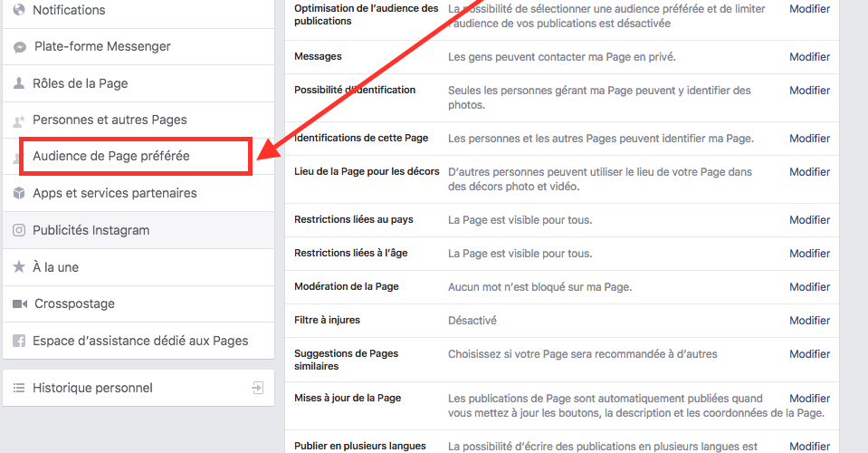Open the Crosspostage sidebar section
Screen dimensions: 868x453
point(73,304)
